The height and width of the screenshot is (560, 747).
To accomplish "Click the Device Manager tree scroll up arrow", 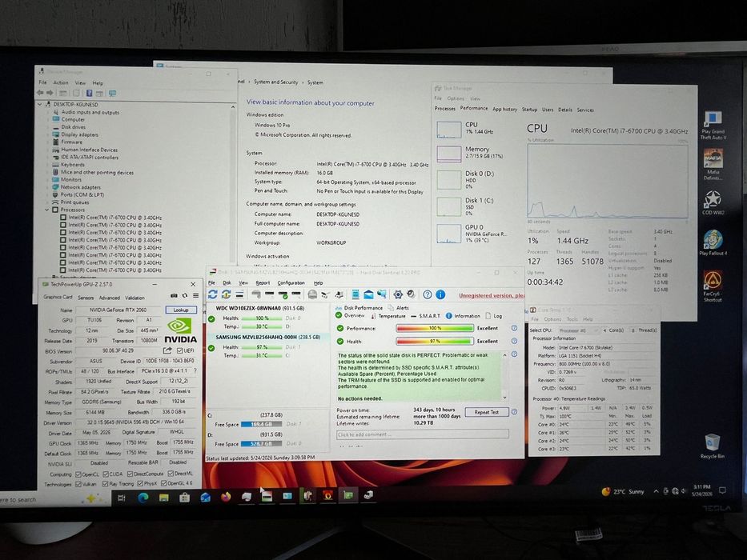I will pyautogui.click(x=233, y=108).
